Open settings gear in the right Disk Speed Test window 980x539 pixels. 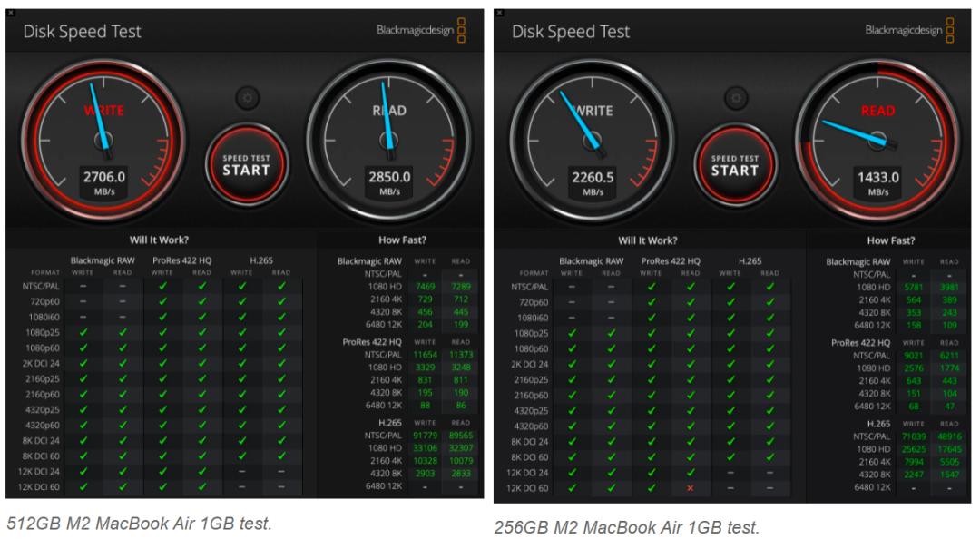tap(734, 99)
